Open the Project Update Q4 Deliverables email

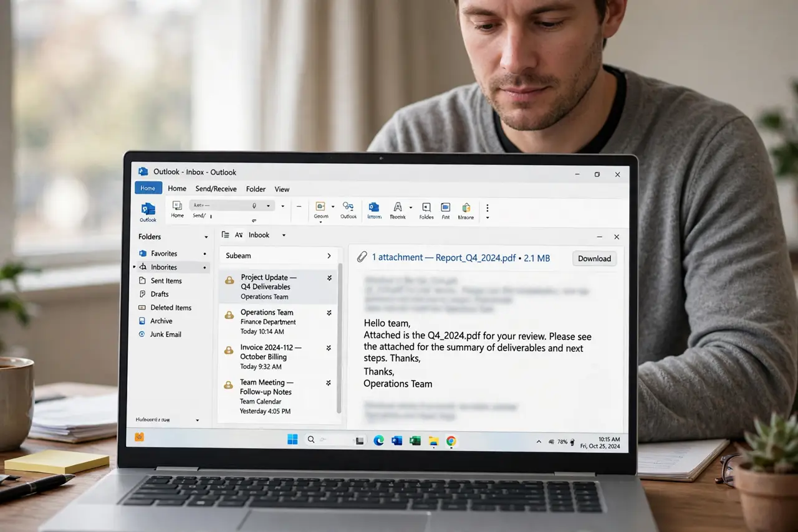tap(278, 287)
